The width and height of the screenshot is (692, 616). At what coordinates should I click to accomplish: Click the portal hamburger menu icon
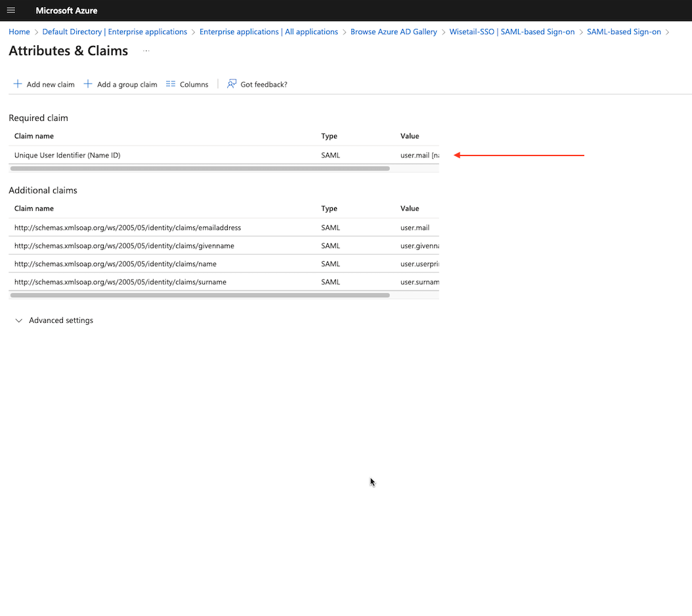(x=11, y=10)
